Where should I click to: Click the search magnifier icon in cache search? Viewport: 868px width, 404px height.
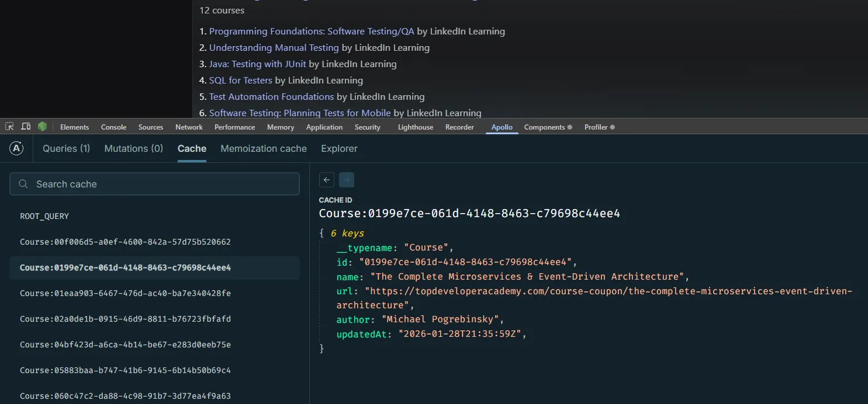23,184
